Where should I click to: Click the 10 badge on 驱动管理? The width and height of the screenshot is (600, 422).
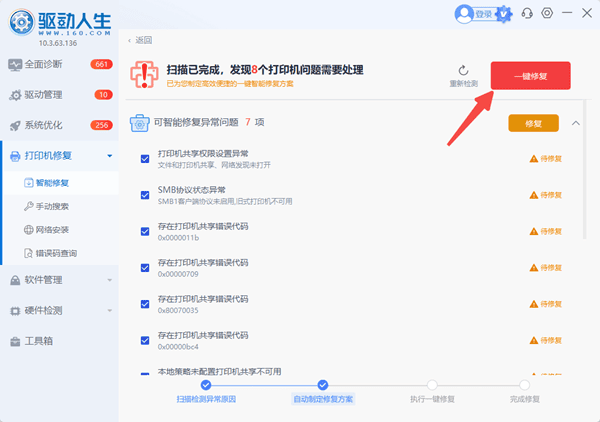(x=103, y=95)
